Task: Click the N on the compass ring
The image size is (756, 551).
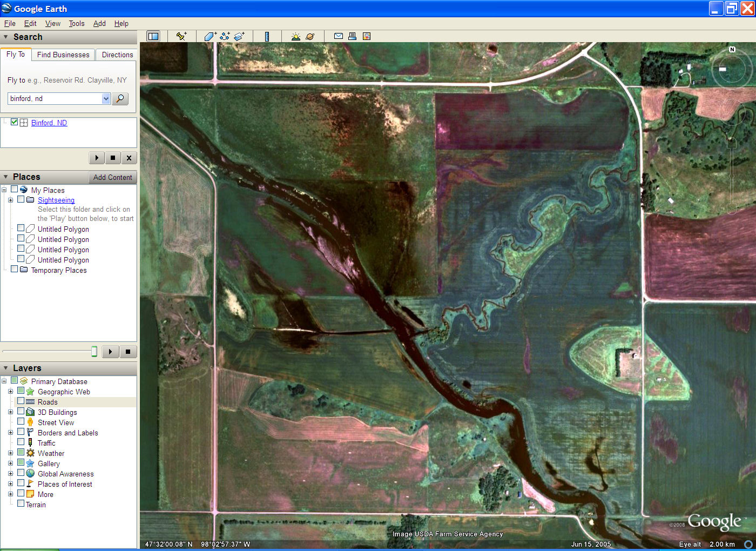Action: coord(732,49)
